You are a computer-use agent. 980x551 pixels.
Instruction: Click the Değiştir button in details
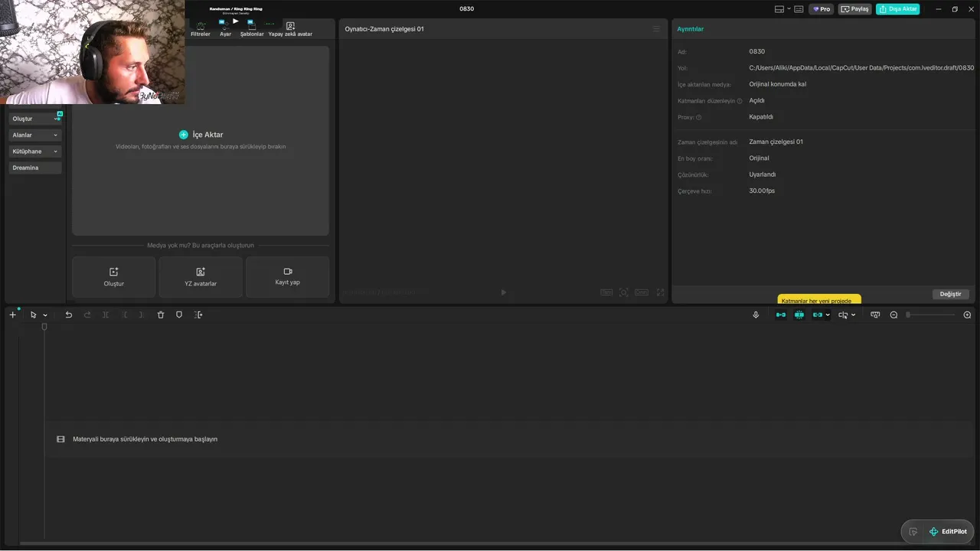pyautogui.click(x=951, y=294)
